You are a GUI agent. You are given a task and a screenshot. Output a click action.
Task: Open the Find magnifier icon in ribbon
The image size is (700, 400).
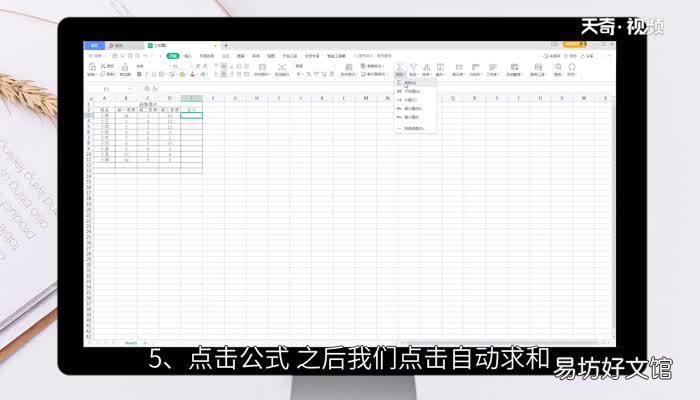[x=558, y=67]
